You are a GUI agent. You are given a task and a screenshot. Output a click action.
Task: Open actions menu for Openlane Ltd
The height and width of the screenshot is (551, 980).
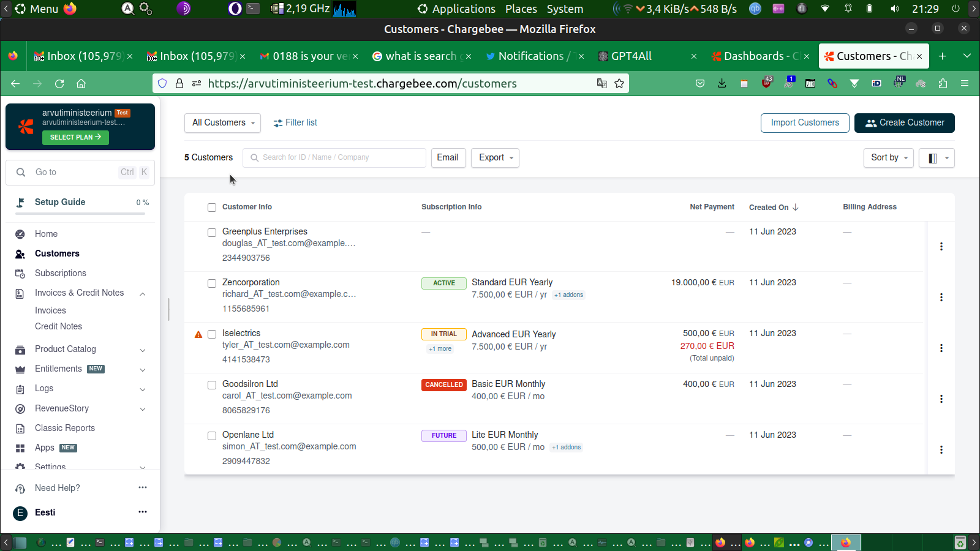point(941,449)
